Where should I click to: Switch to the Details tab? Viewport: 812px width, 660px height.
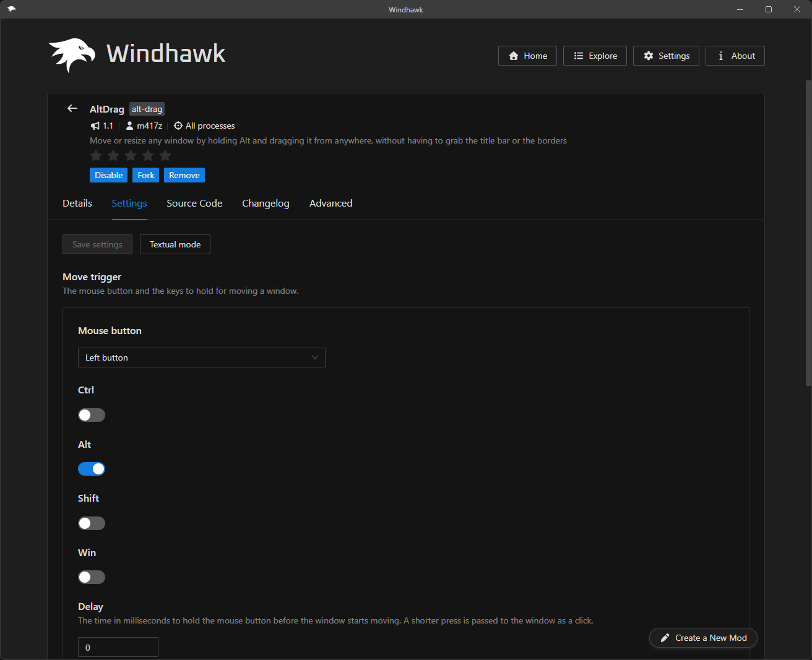pos(77,203)
